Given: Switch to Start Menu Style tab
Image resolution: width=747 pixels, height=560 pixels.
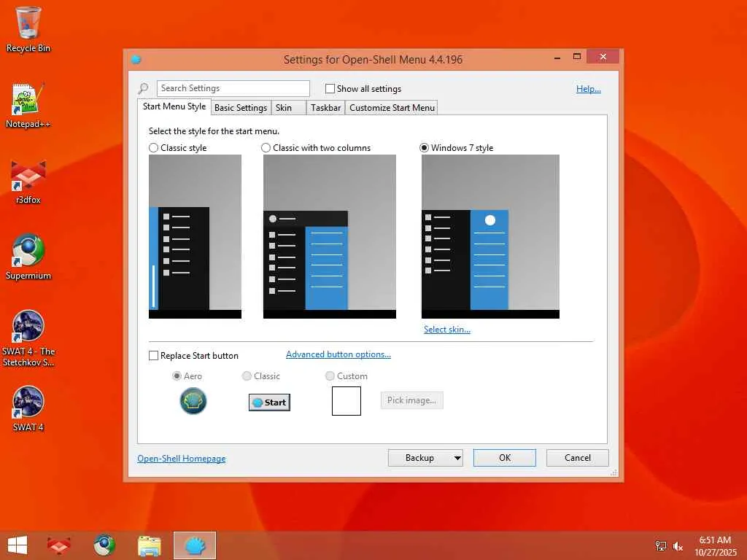Looking at the screenshot, I should click(174, 106).
